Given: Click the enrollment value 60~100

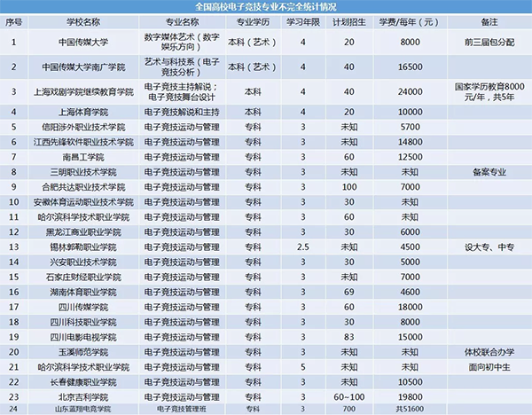Looking at the screenshot, I should click(x=349, y=397).
